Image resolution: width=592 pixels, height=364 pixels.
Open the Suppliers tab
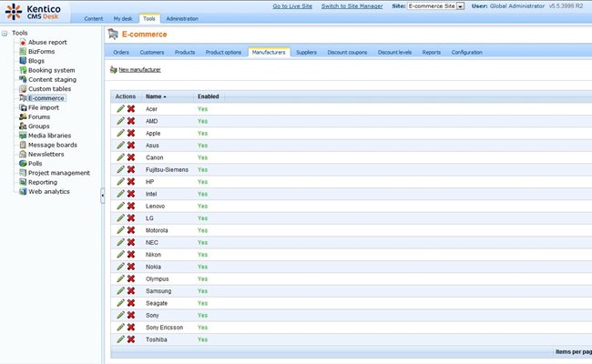click(306, 53)
